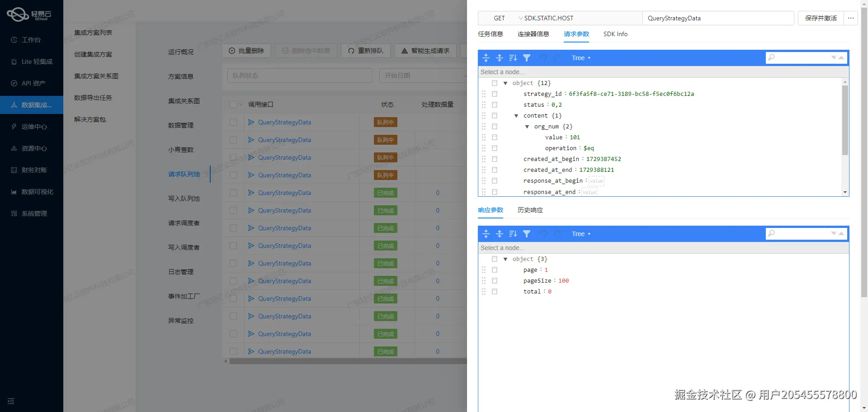This screenshot has width=868, height=412.
Task: Sort contents in response params editor
Action: coord(513,234)
